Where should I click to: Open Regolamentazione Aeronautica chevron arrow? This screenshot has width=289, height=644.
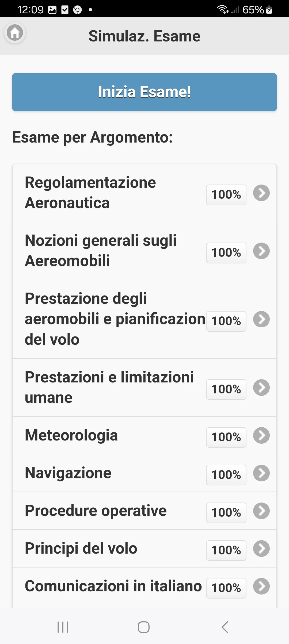tap(261, 193)
